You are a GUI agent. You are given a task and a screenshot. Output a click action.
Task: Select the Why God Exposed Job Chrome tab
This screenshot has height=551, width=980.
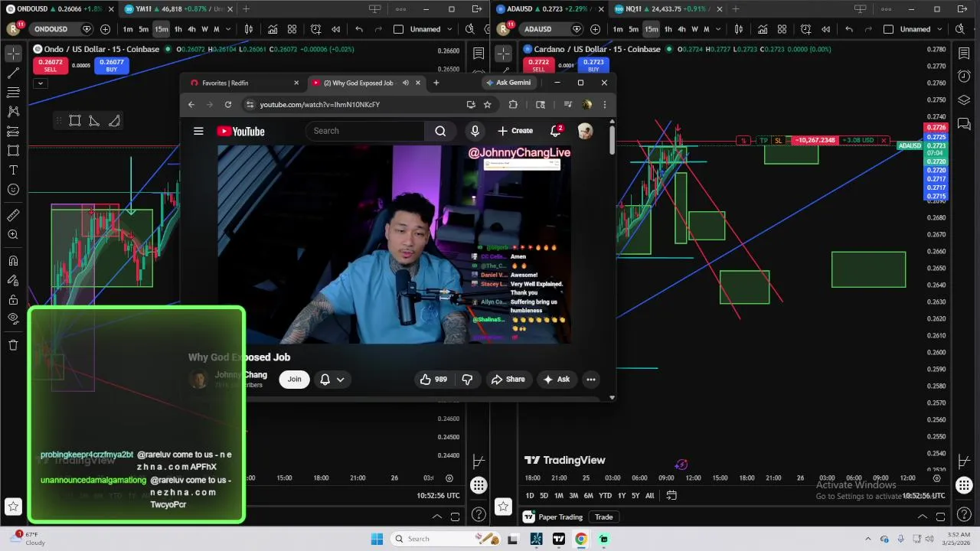point(366,83)
